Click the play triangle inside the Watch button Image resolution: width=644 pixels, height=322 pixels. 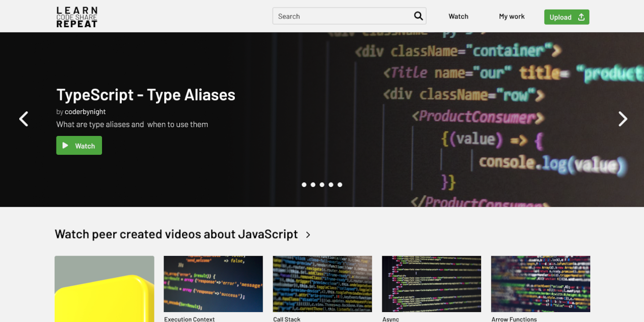click(66, 145)
